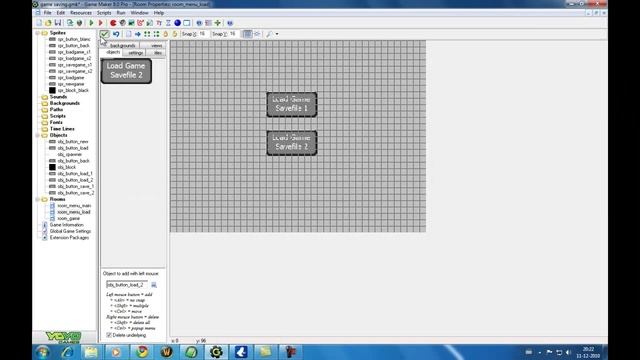
Task: Open the Window menu
Action: pos(140,13)
